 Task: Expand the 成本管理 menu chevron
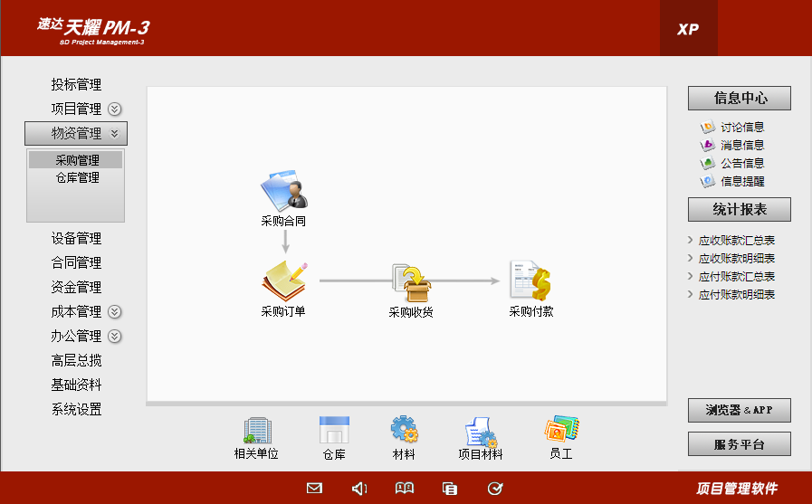[115, 312]
